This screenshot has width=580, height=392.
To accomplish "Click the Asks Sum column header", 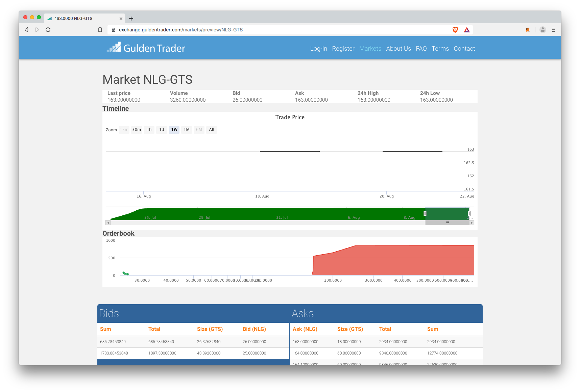I will tap(433, 329).
